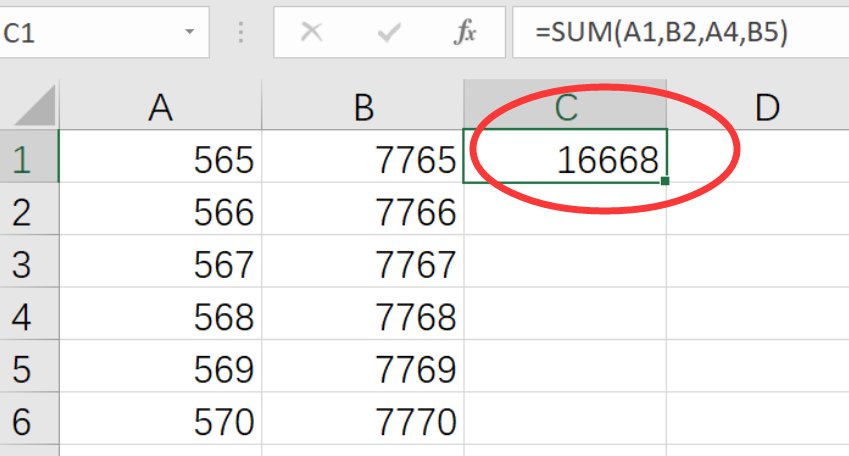Click cell containing 570
This screenshot has height=456, width=849.
160,419
